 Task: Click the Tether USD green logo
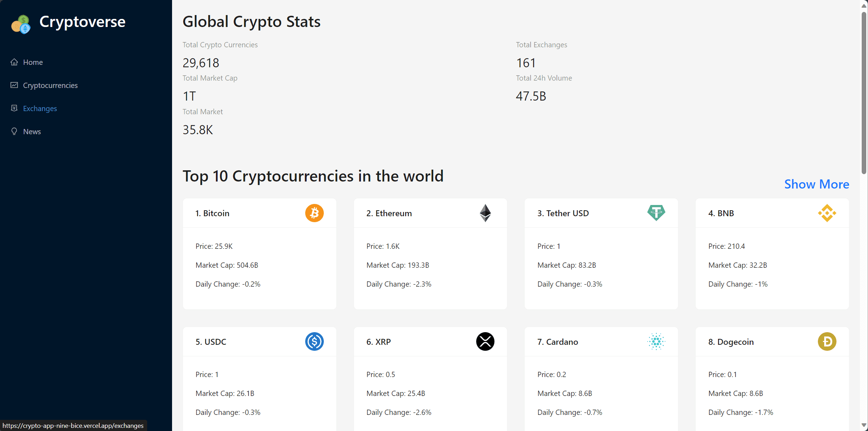(x=656, y=213)
